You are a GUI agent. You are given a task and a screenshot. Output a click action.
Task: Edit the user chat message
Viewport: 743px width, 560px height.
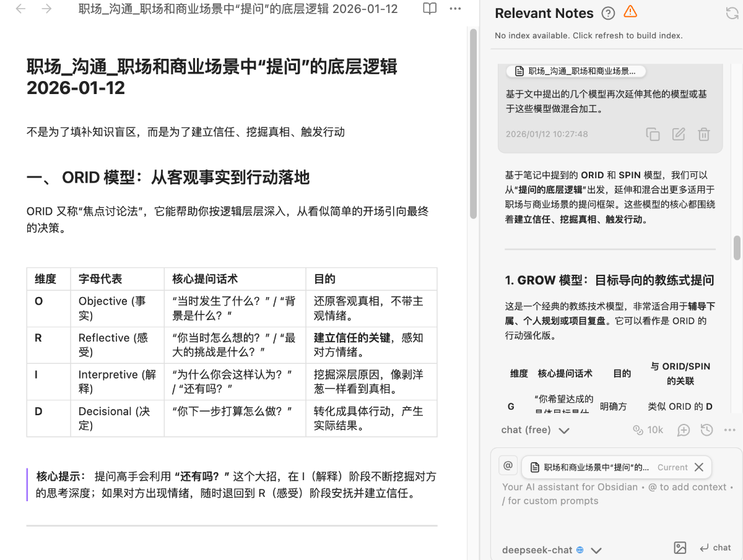(679, 134)
